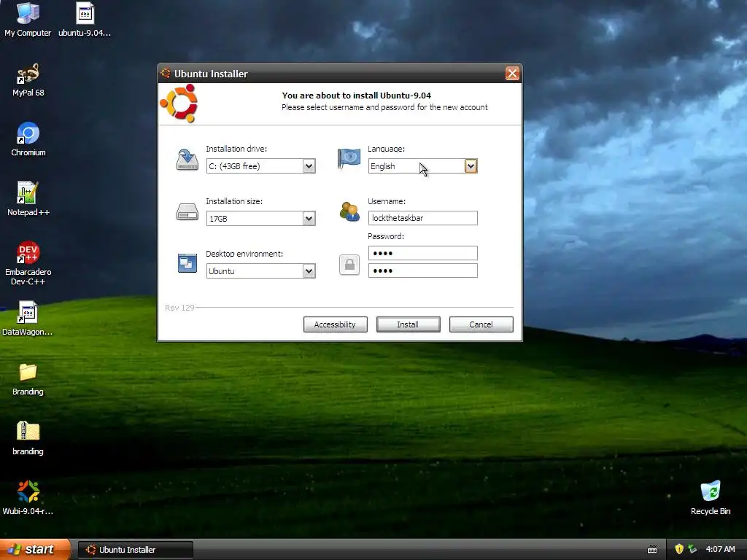747x560 pixels.
Task: Click the password confirmation field
Action: coord(422,271)
